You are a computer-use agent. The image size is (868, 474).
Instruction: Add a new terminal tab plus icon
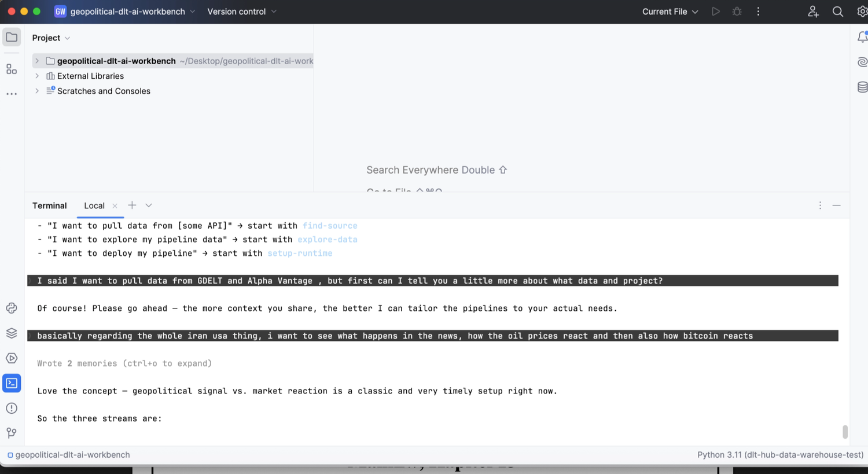tap(132, 205)
